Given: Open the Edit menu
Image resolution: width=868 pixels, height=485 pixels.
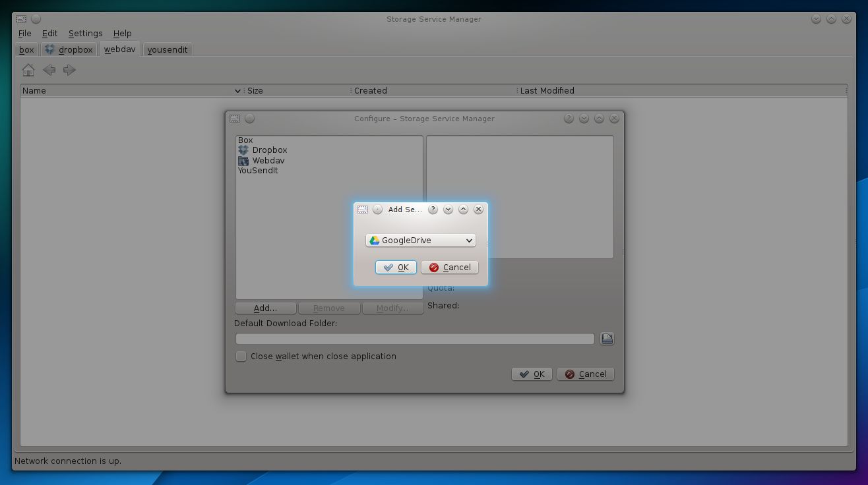Looking at the screenshot, I should tap(50, 33).
